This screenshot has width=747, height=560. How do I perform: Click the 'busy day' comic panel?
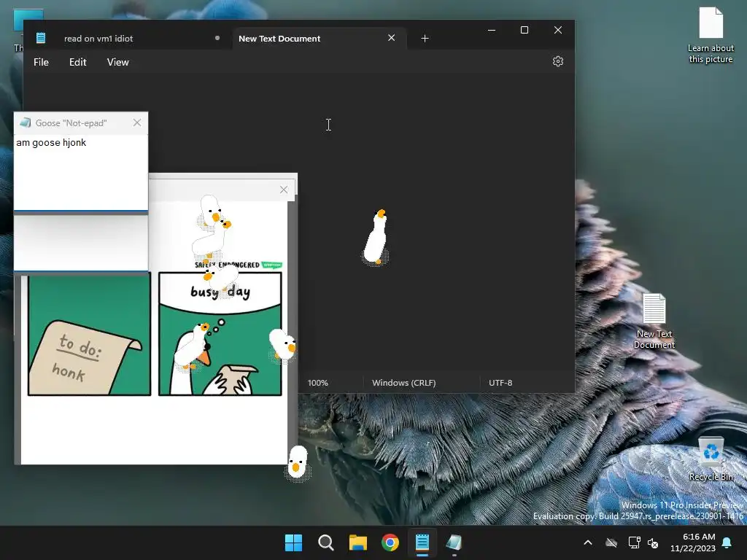coord(220,334)
